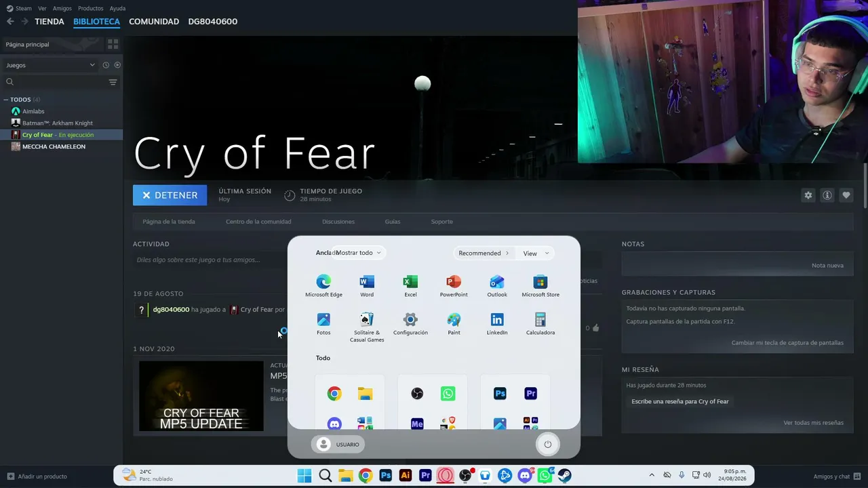Open WhatsApp in the Todo apps group

coord(448,394)
